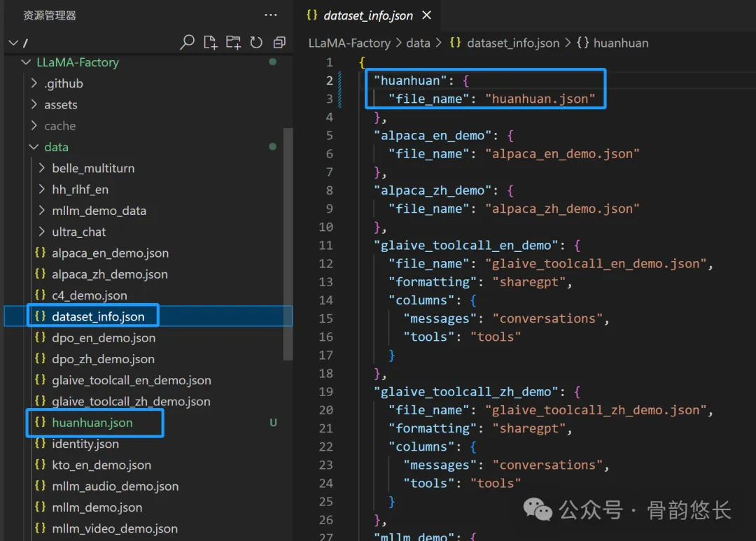Create a new folder in the explorer
The width and height of the screenshot is (756, 541).
point(233,43)
